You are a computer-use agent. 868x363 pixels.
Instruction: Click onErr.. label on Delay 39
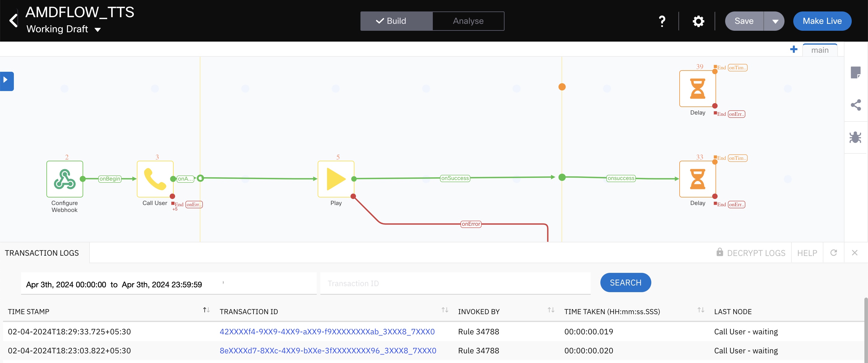click(x=736, y=114)
